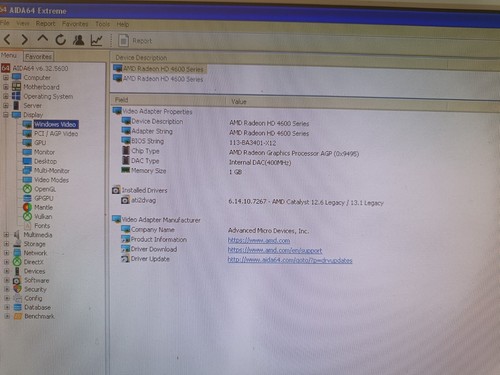Open the Tools menu
The width and height of the screenshot is (500, 375).
pyautogui.click(x=102, y=24)
